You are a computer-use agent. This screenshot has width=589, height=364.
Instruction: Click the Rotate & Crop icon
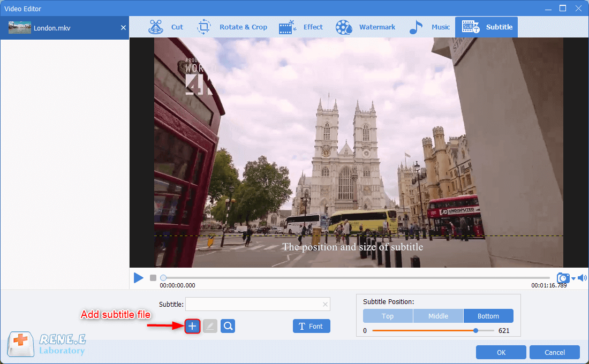click(204, 27)
